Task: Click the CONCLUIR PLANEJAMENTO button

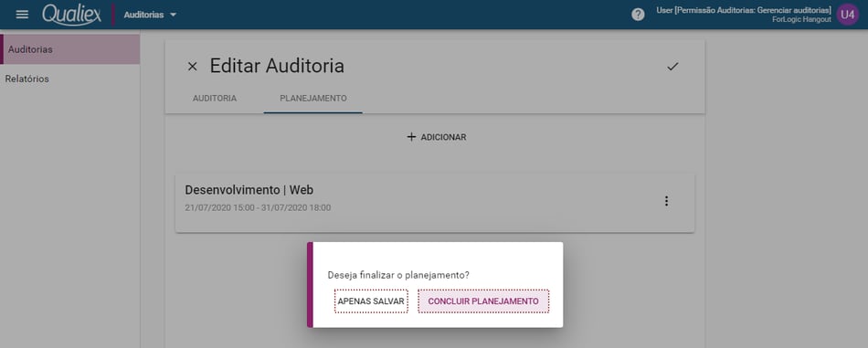Action: [x=483, y=301]
